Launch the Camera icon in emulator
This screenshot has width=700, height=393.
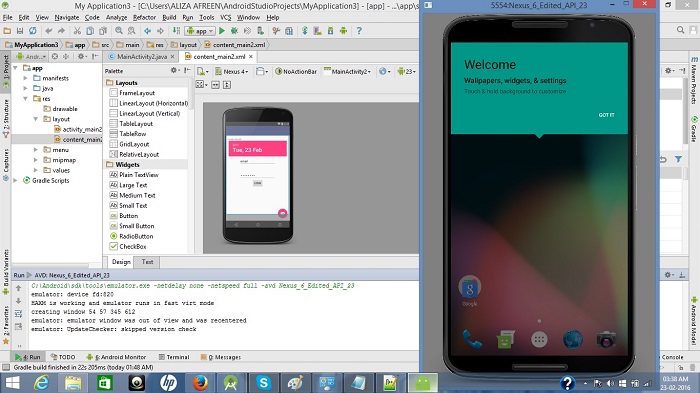(x=606, y=340)
